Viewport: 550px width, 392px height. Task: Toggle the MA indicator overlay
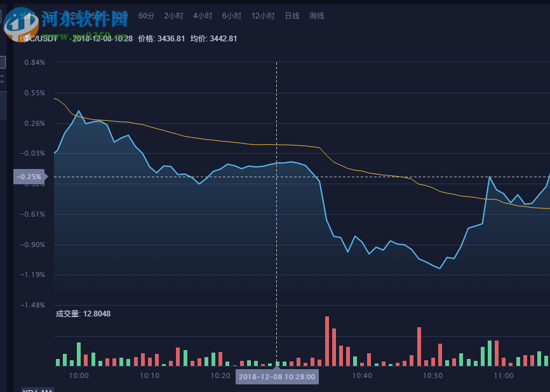46,389
